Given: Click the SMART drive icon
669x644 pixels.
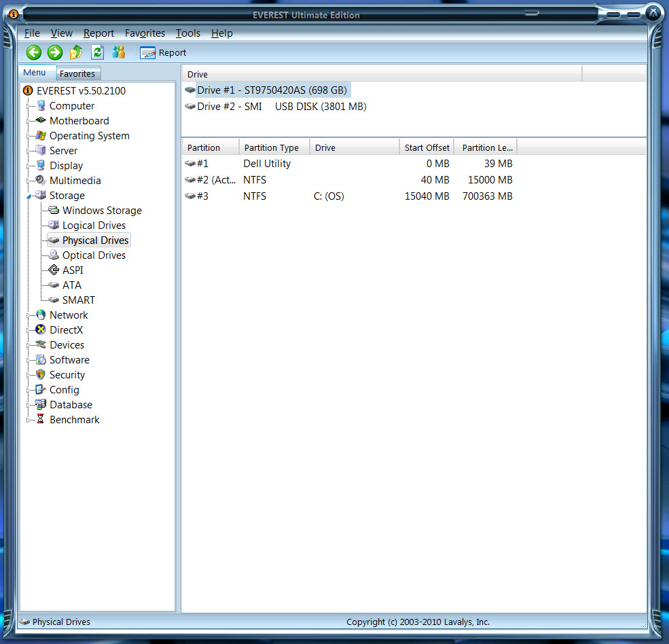Looking at the screenshot, I should pos(54,300).
